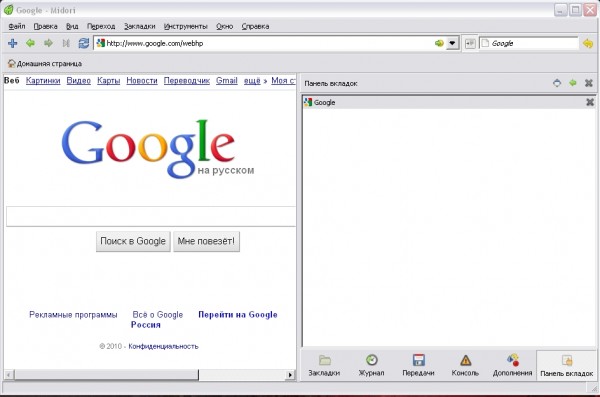Click the horizontal scrollbar left arrow

click(x=9, y=375)
